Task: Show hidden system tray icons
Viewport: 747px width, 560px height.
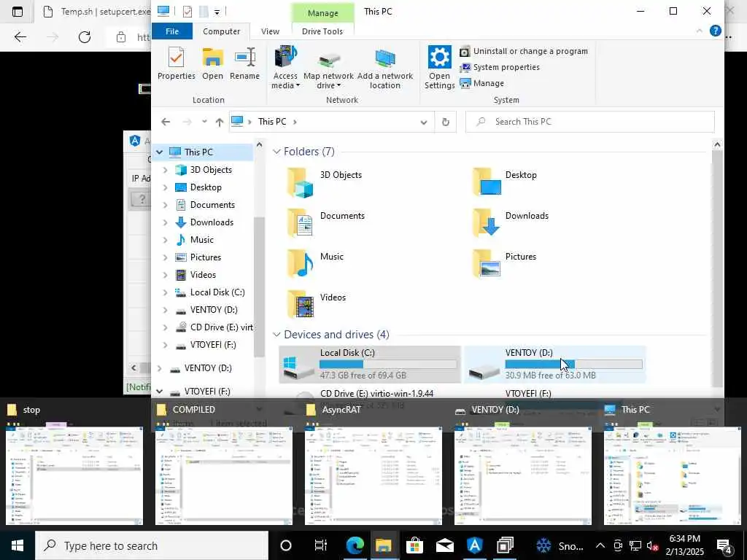Action: tap(600, 545)
